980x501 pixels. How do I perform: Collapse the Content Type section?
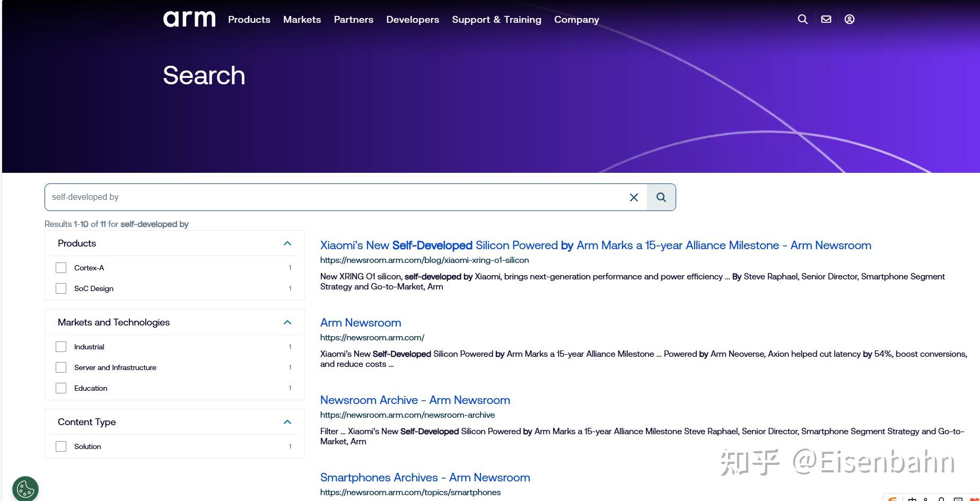(x=287, y=422)
